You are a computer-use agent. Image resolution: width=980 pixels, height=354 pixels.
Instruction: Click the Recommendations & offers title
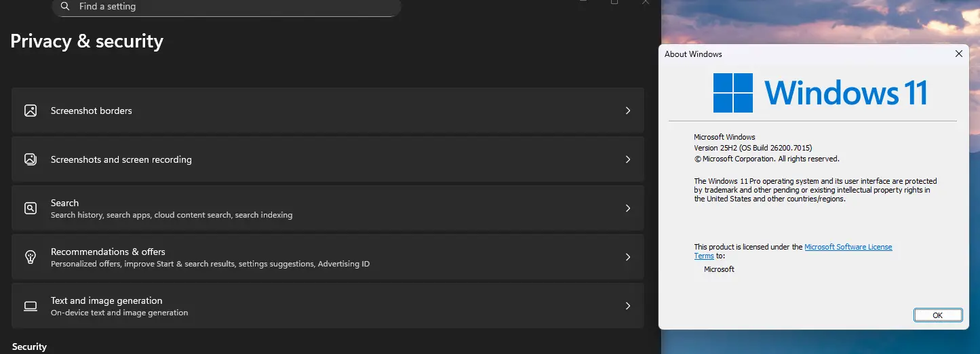108,252
